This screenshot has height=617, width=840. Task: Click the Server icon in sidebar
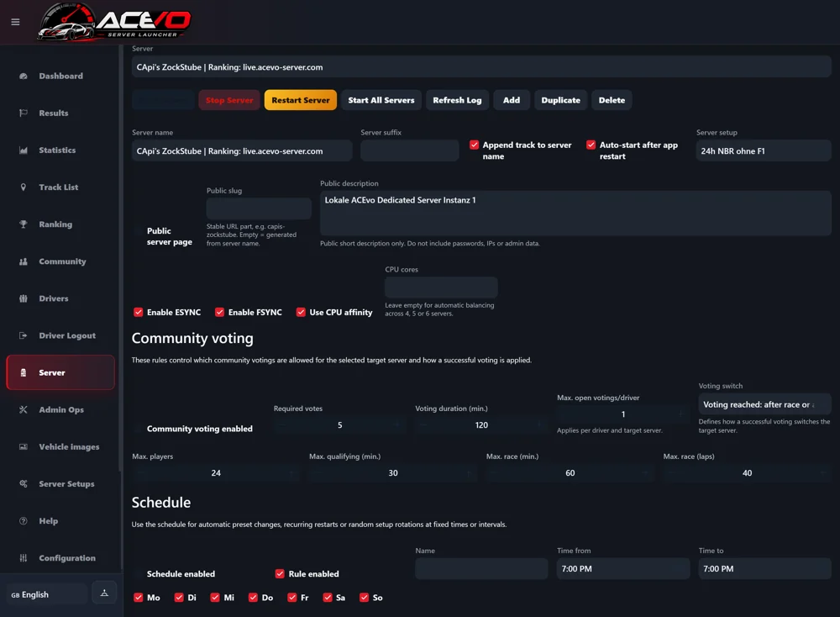[23, 372]
